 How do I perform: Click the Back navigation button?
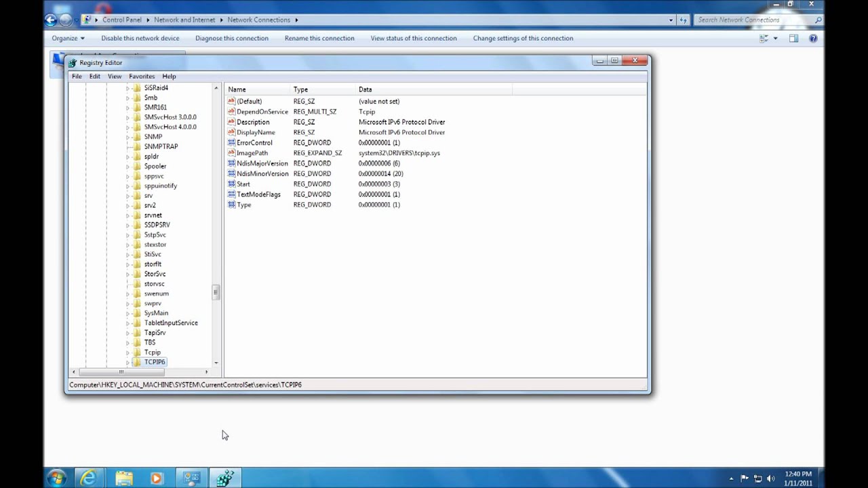[51, 20]
